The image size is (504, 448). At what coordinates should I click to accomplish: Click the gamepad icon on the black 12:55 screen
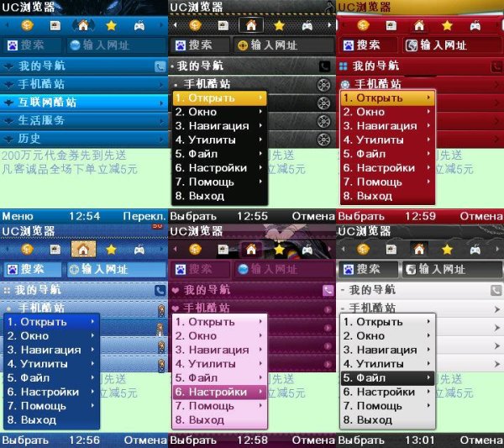pyautogui.click(x=307, y=25)
